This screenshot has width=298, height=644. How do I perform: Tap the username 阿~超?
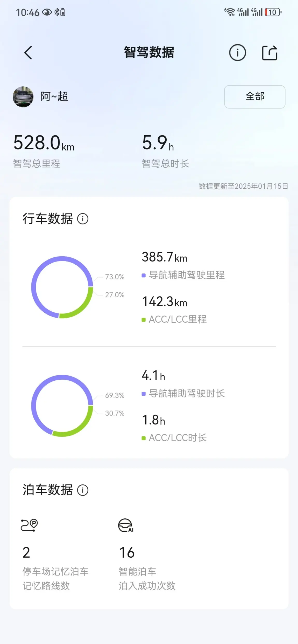click(54, 97)
